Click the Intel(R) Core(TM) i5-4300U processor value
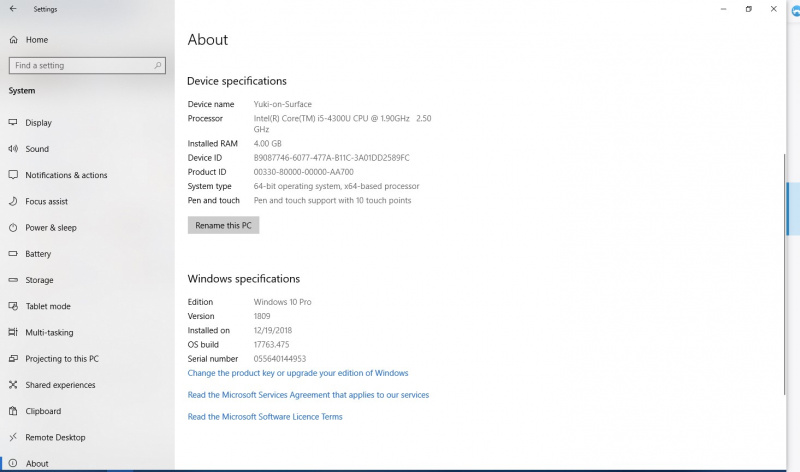 tap(342, 123)
